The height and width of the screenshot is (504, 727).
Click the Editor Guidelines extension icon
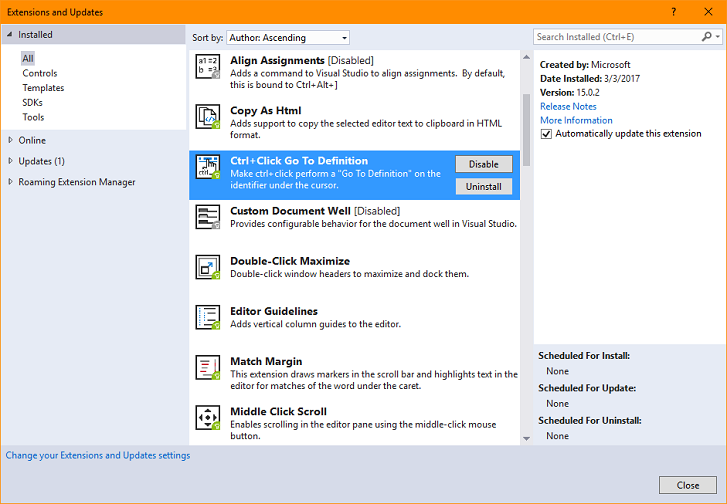point(208,317)
